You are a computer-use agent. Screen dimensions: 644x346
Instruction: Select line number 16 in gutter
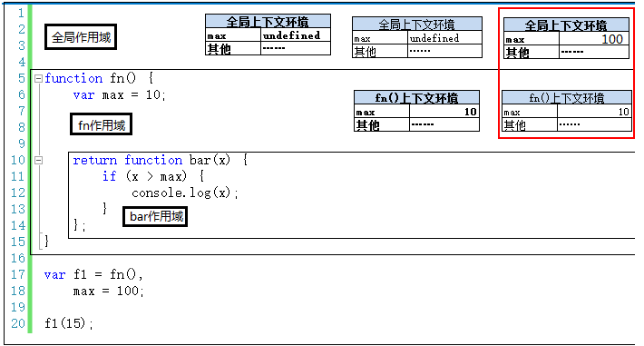click(x=18, y=258)
